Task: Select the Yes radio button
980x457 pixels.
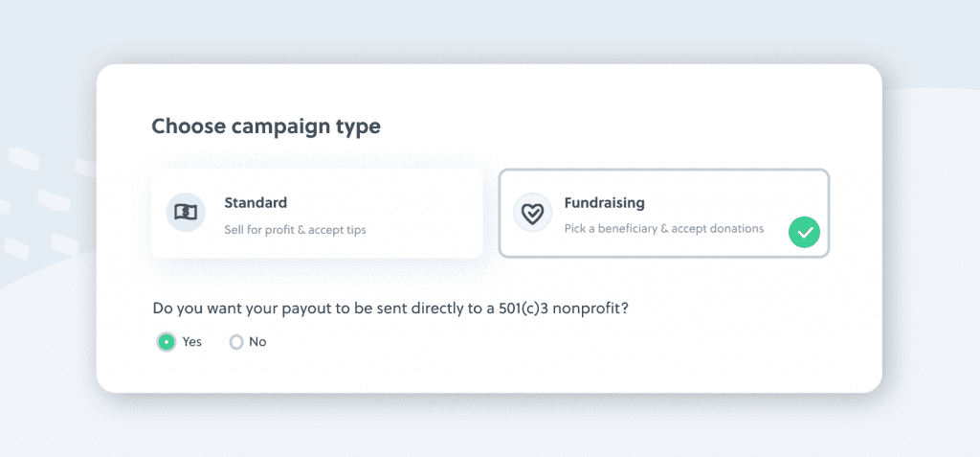Action: point(166,342)
